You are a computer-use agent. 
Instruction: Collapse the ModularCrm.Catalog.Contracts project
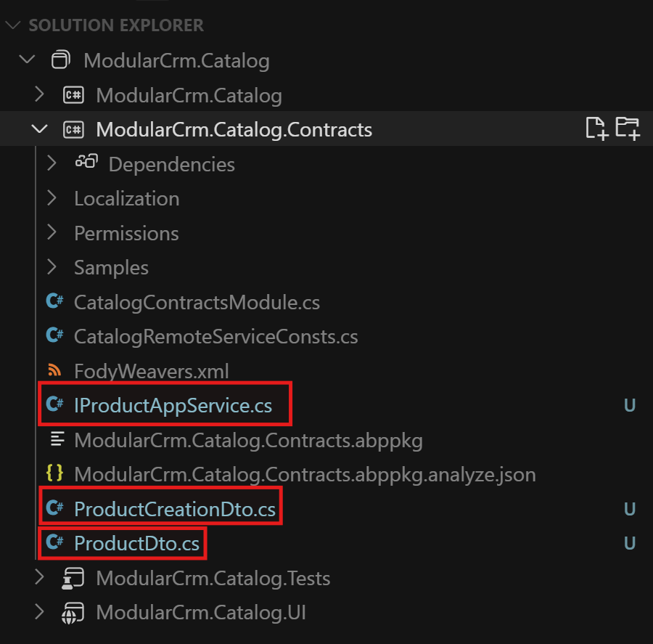(x=40, y=129)
